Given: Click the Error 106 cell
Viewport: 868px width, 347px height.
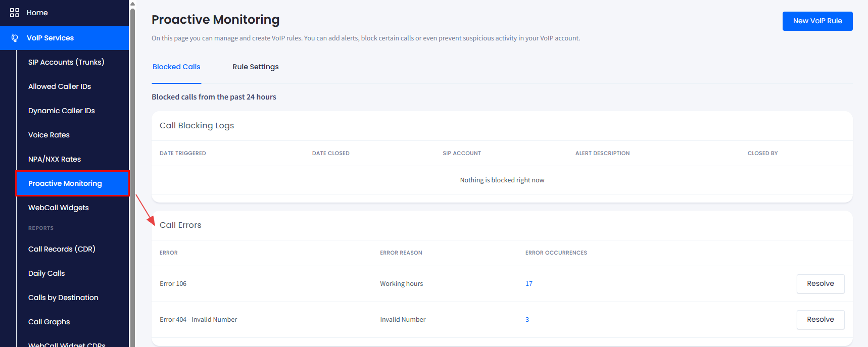Looking at the screenshot, I should [x=173, y=284].
